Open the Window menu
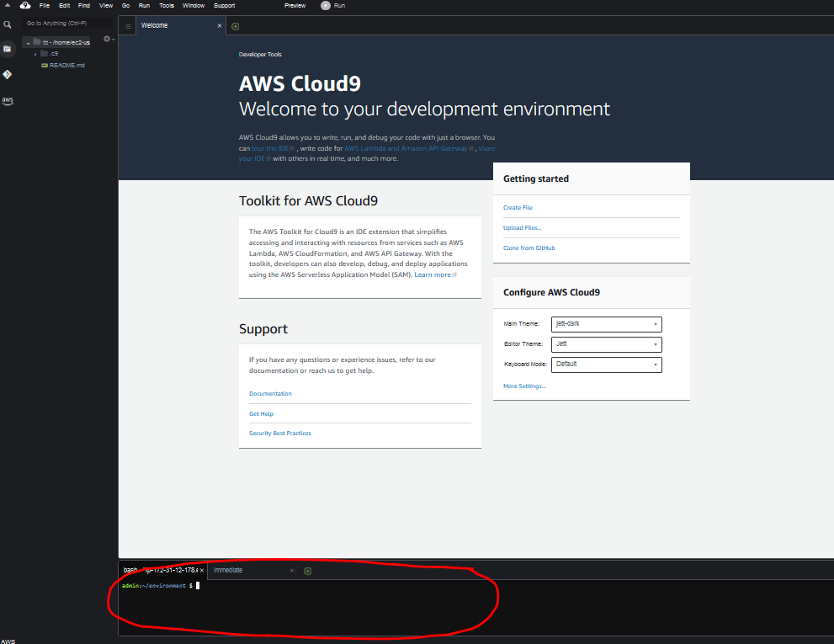Screen dimensions: 834x644 (194, 5)
